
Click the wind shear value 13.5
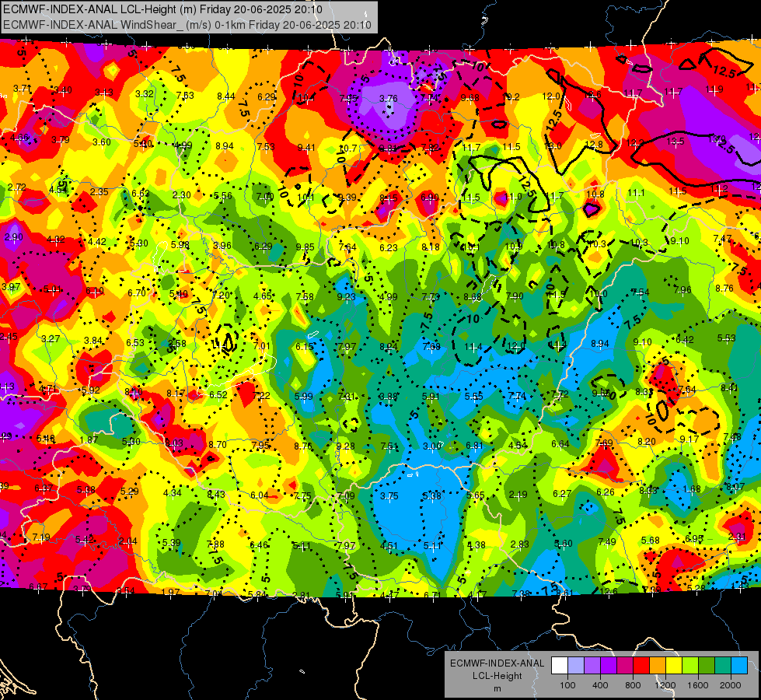click(675, 142)
